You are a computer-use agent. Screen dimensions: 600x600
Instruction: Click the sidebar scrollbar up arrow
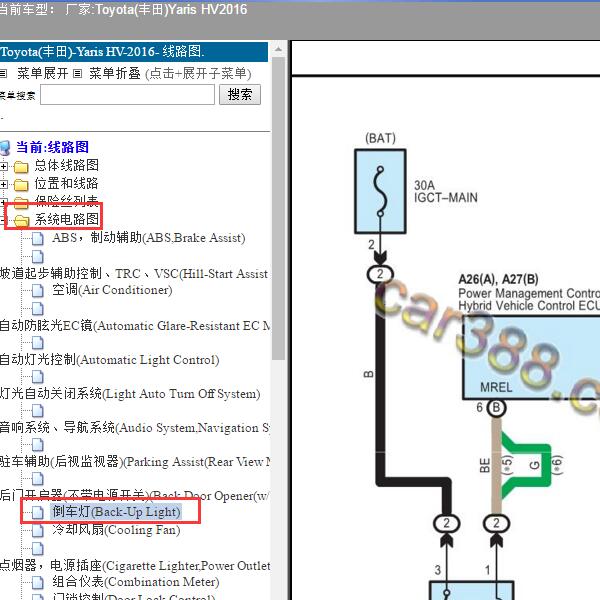click(279, 49)
